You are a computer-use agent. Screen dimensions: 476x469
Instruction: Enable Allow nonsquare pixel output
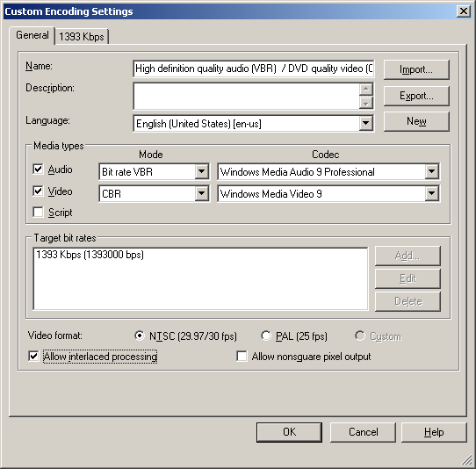[x=242, y=356]
